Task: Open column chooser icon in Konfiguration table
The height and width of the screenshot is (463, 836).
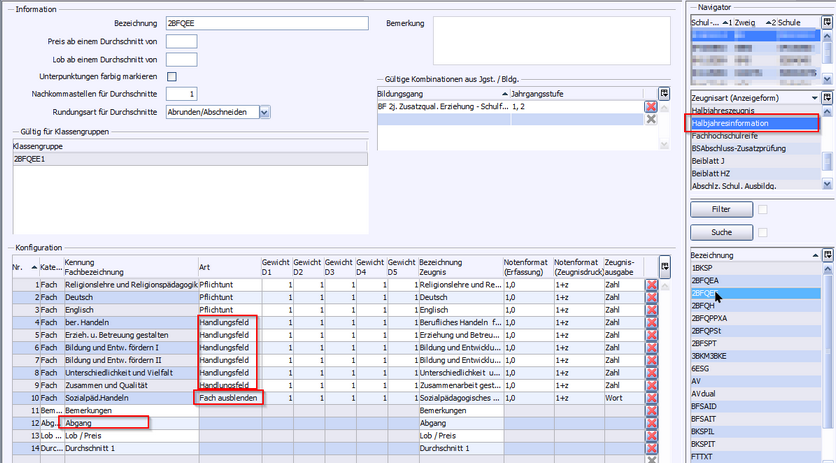Action: pos(667,266)
